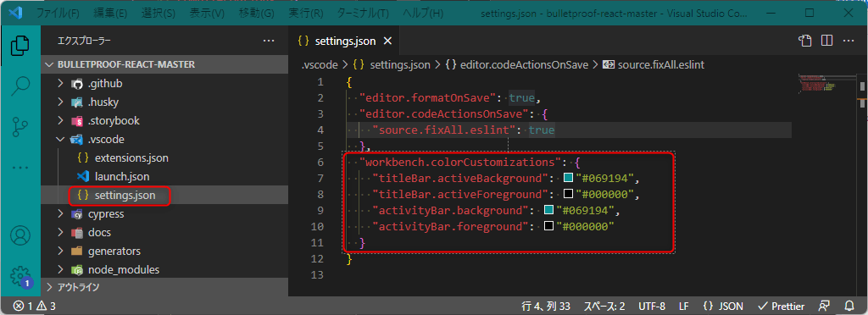
Task: Click settings.json breadcrumb segment
Action: pyautogui.click(x=392, y=64)
